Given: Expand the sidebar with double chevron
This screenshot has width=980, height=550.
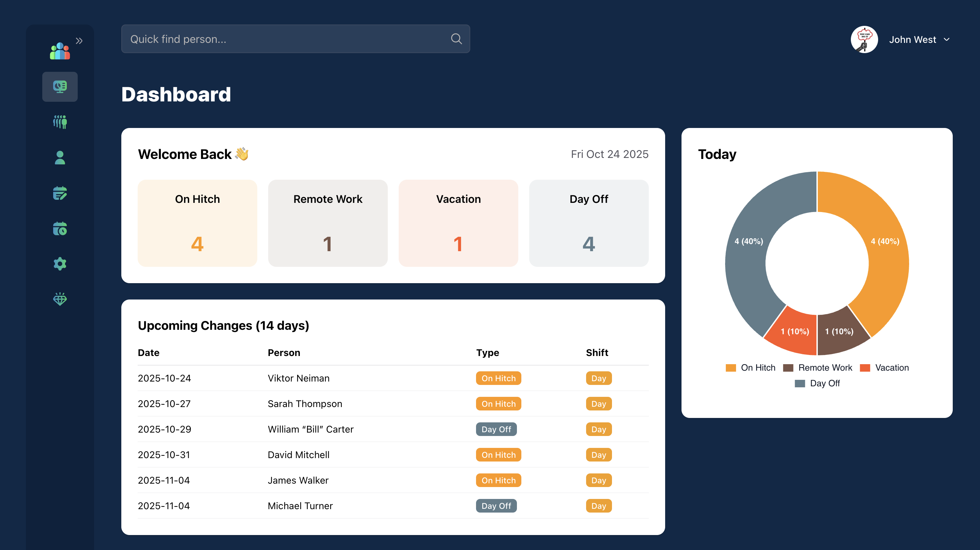Looking at the screenshot, I should tap(79, 41).
